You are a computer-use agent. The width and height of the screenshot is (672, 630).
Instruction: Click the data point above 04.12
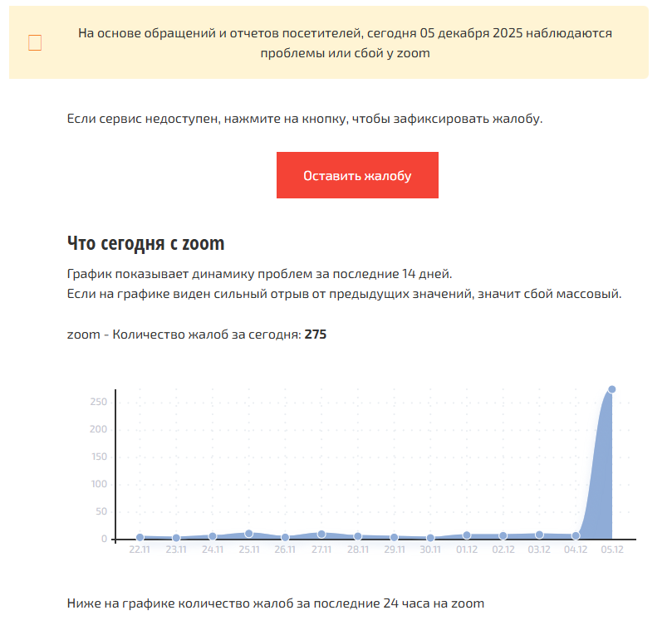576,535
